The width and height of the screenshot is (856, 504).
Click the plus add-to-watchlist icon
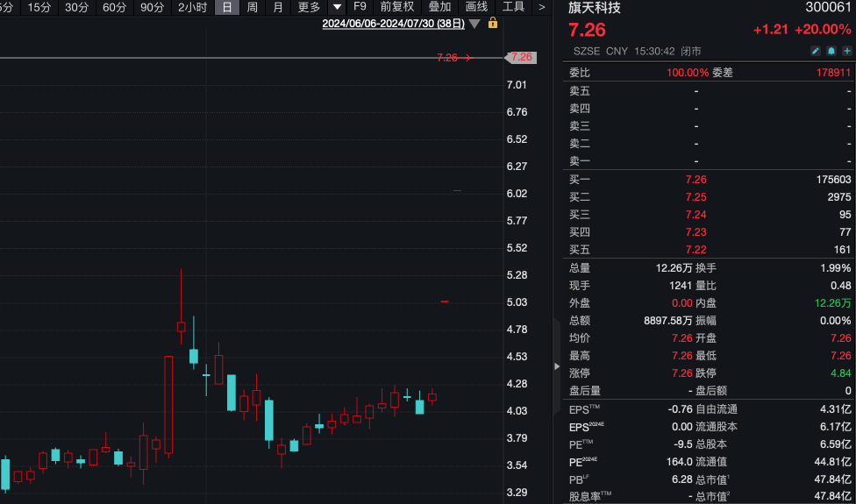[x=846, y=52]
